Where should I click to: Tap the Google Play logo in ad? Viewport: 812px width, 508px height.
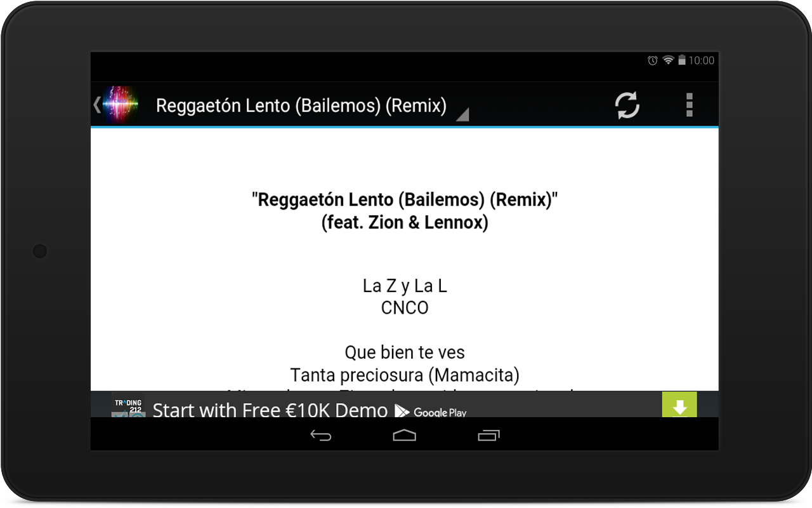pyautogui.click(x=431, y=411)
